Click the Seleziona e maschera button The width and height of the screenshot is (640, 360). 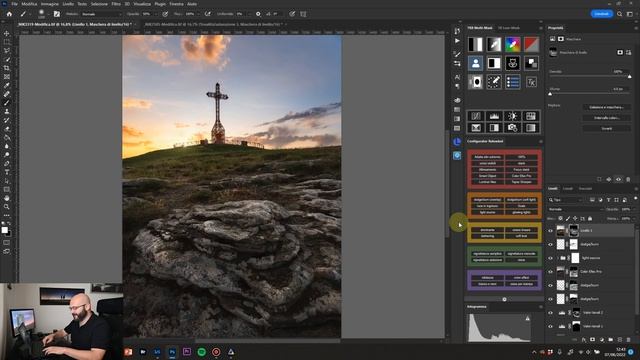[x=607, y=107]
